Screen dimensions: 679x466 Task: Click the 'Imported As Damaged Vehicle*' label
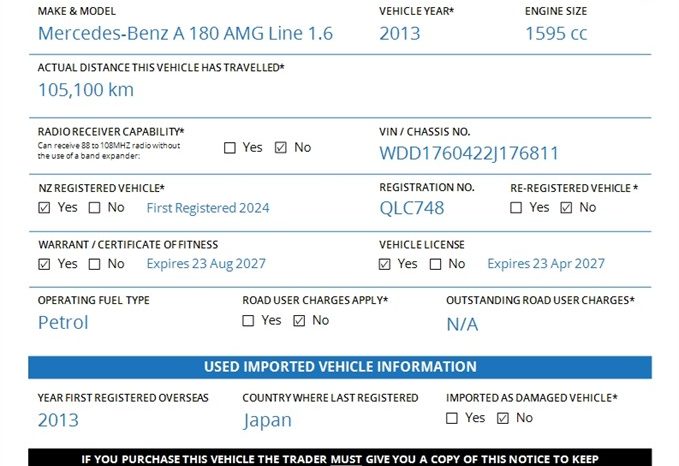532,398
